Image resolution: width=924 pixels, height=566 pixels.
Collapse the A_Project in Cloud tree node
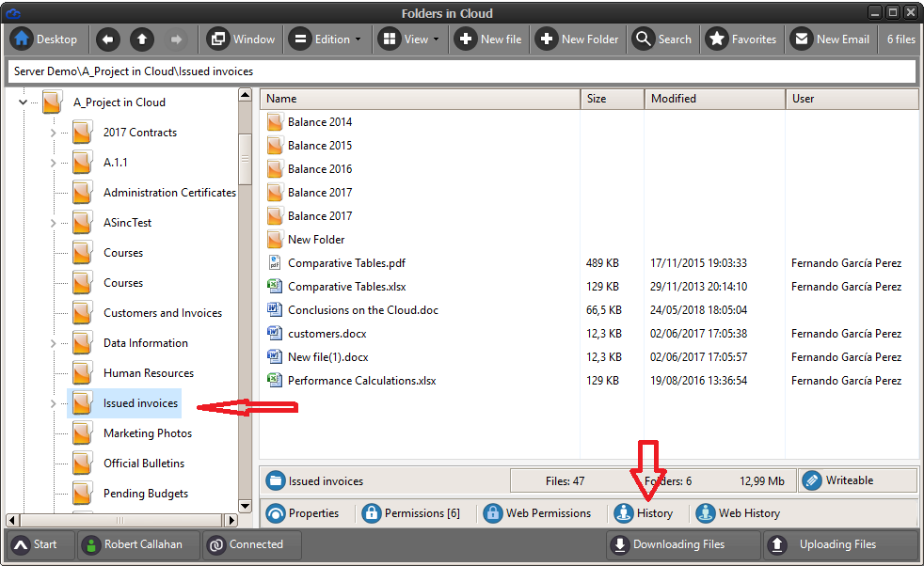[23, 102]
